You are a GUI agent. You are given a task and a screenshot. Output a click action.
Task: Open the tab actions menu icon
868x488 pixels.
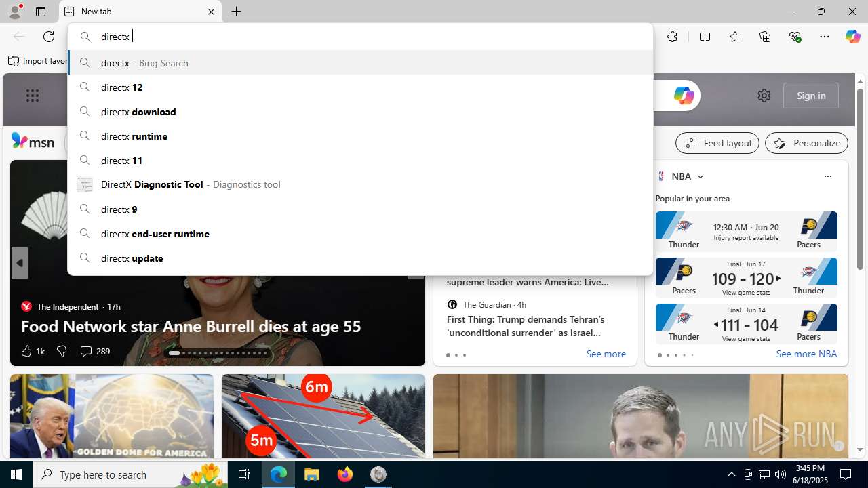click(x=41, y=12)
